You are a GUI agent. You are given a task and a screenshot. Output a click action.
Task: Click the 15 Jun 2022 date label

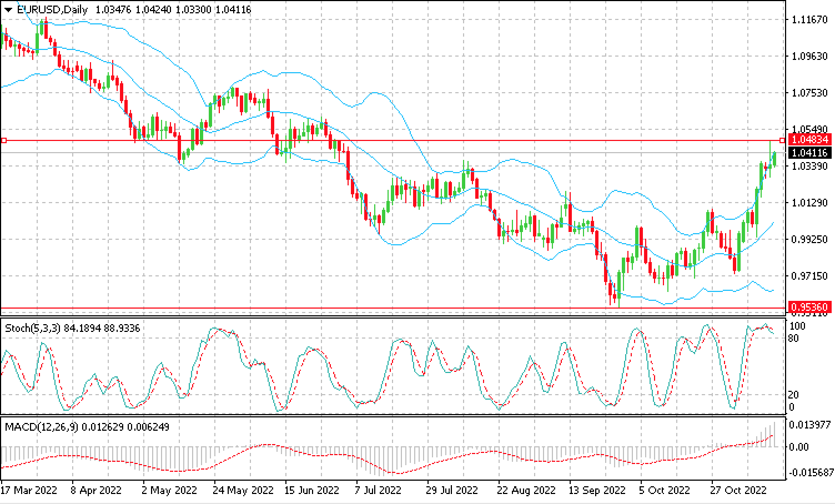312,491
